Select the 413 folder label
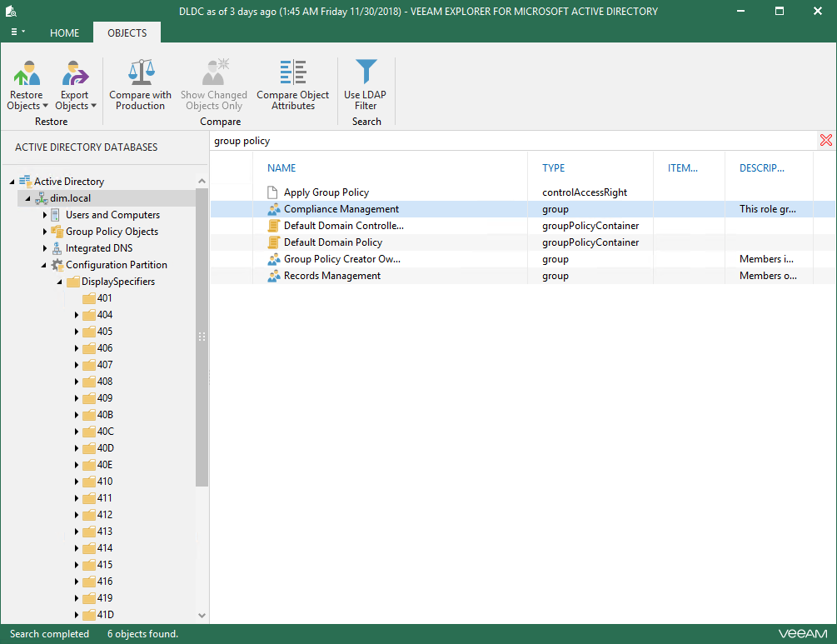The height and width of the screenshot is (644, 837). [x=105, y=532]
